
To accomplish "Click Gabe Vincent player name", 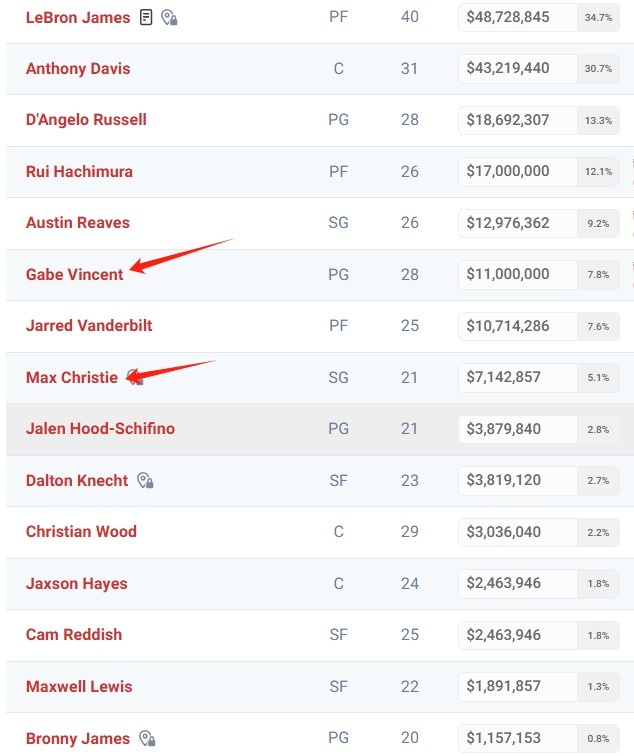I will pos(75,274).
